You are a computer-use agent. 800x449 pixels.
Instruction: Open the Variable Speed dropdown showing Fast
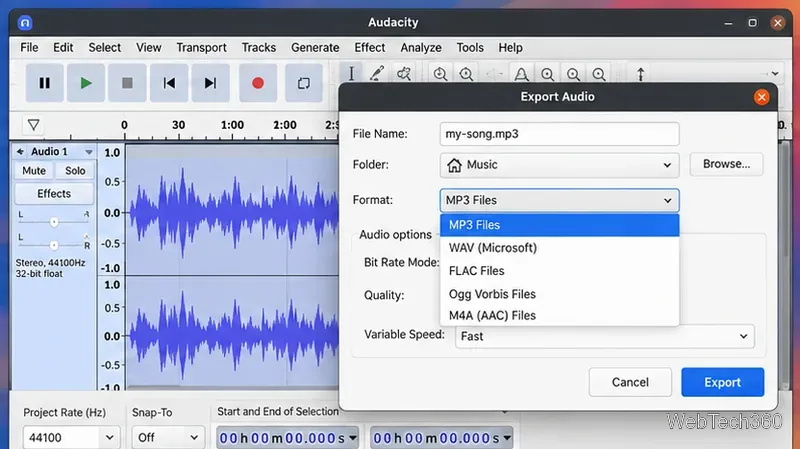tap(605, 336)
